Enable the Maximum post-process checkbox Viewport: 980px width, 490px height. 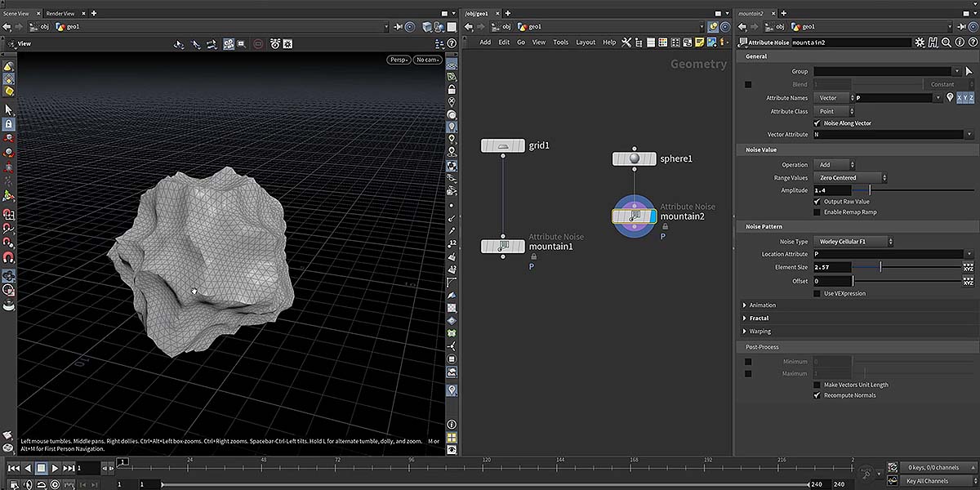point(748,374)
